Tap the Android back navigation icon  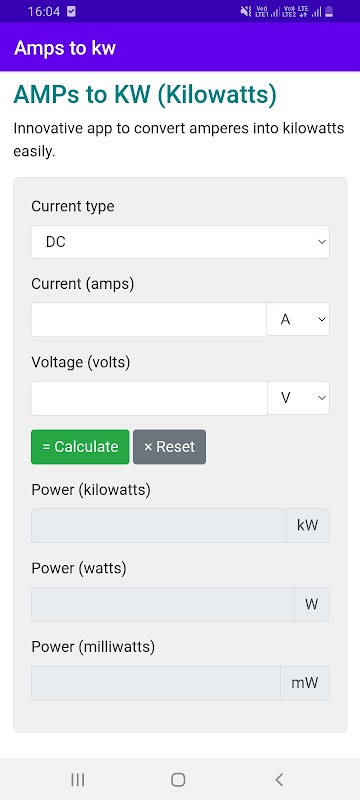click(x=278, y=779)
